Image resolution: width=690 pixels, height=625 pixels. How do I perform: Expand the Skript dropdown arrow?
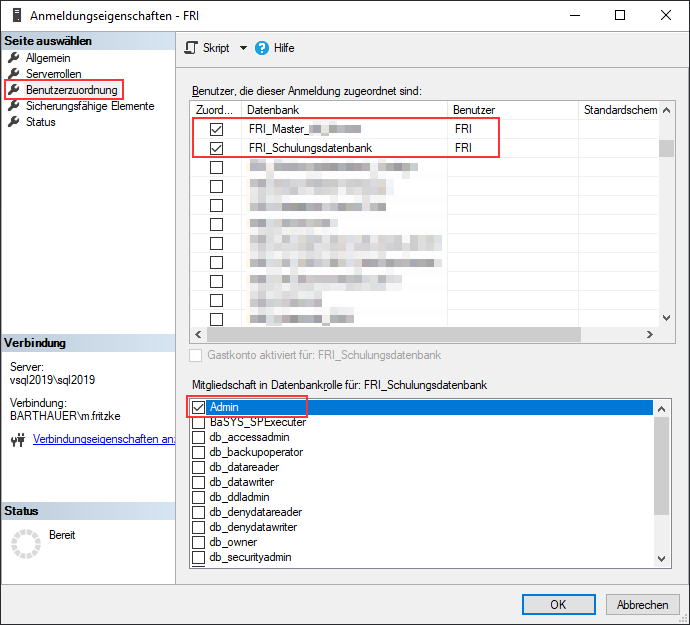pos(243,48)
